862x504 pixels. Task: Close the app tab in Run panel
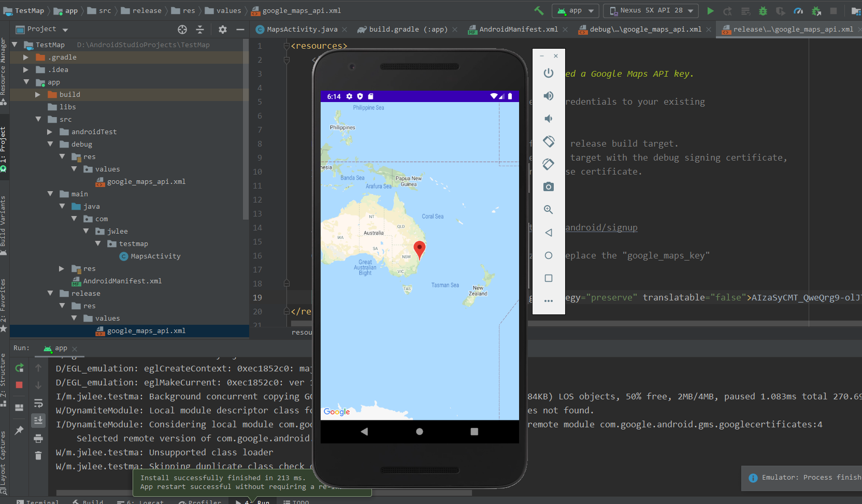(75, 349)
